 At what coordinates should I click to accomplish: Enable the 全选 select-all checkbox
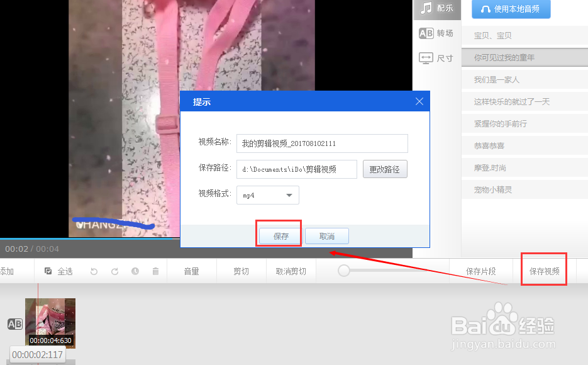(48, 271)
